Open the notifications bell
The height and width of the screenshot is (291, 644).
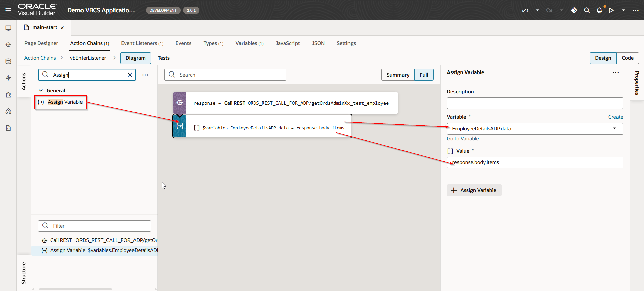[599, 10]
